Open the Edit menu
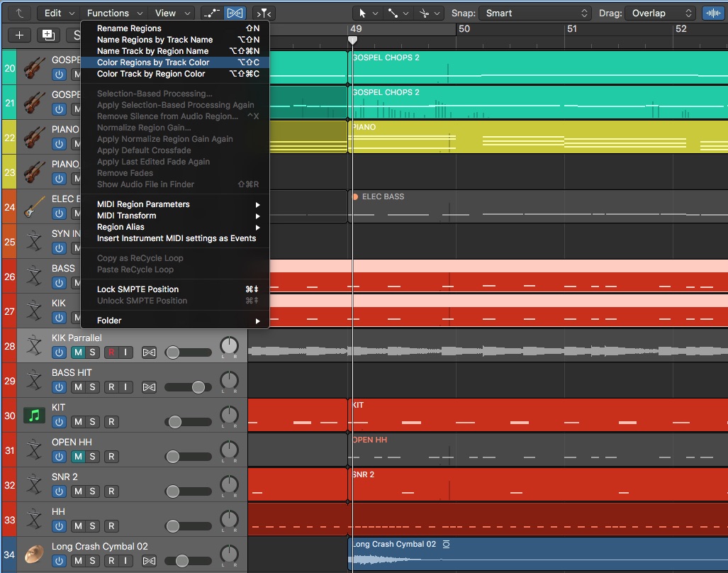728x573 pixels. (57, 13)
